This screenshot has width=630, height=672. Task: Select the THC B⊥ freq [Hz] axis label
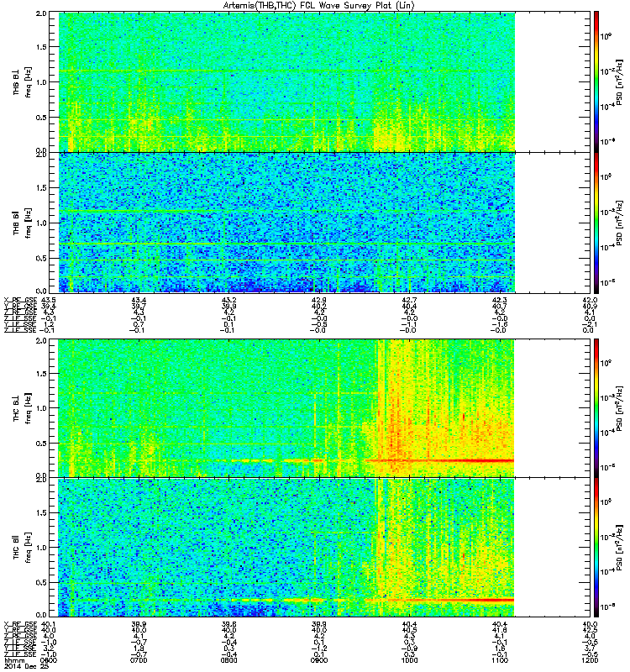[x=22, y=408]
